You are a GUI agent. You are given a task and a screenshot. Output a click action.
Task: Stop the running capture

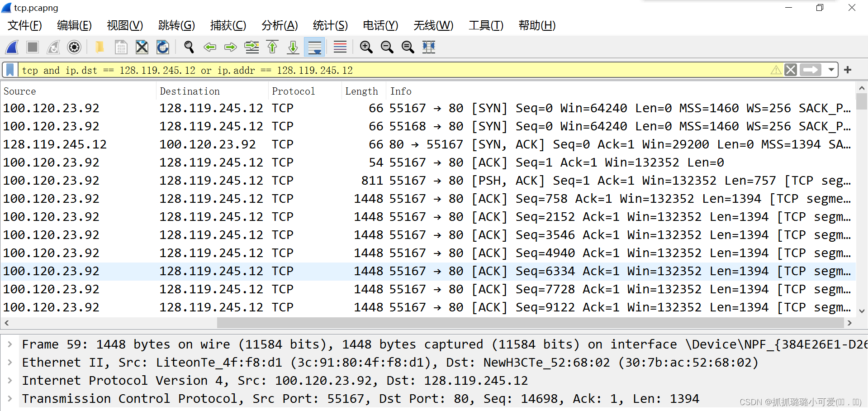click(x=33, y=47)
